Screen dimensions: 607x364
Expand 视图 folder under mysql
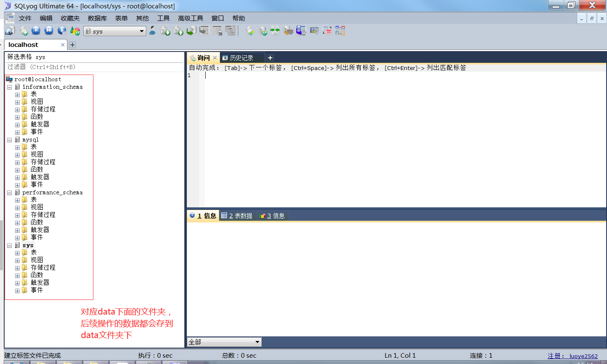click(x=17, y=155)
